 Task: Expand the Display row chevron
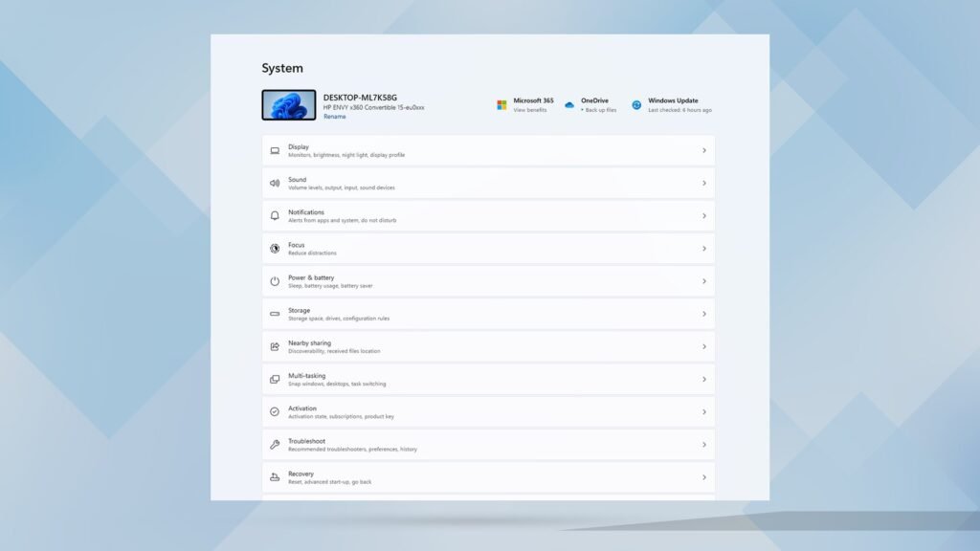click(x=703, y=150)
